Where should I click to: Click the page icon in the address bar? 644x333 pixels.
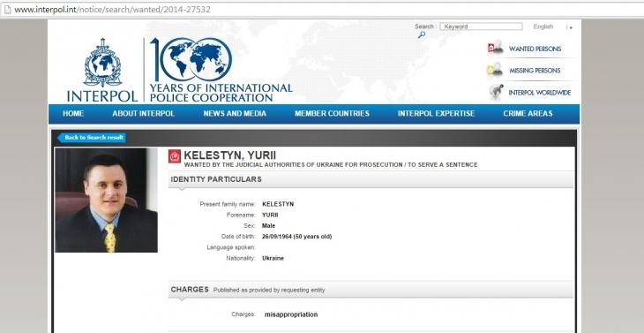click(x=7, y=9)
